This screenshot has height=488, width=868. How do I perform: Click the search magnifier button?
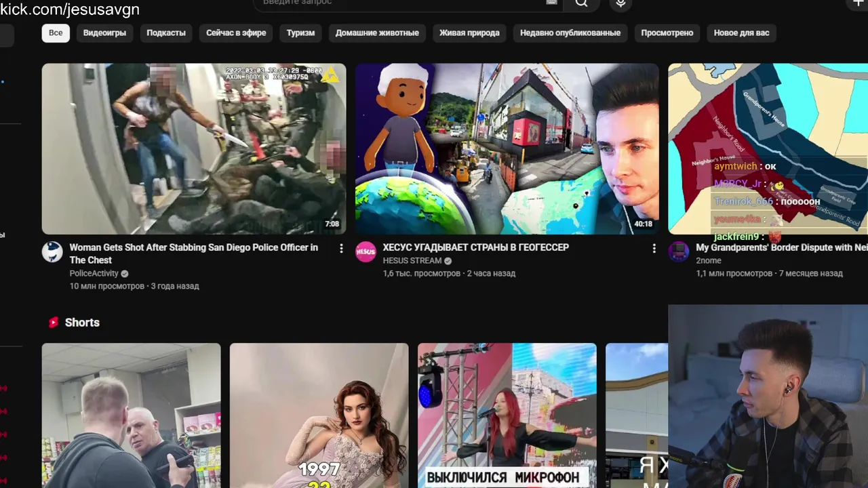(582, 3)
